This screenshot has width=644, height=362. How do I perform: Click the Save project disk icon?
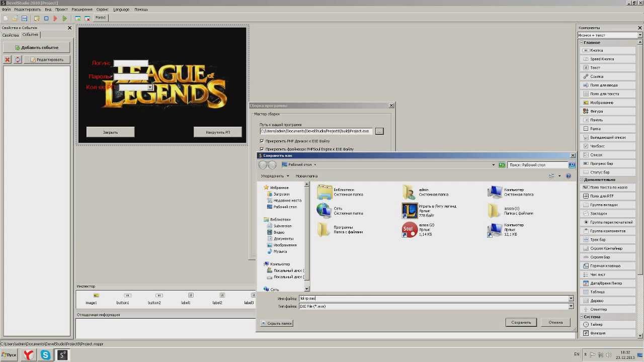[x=24, y=18]
